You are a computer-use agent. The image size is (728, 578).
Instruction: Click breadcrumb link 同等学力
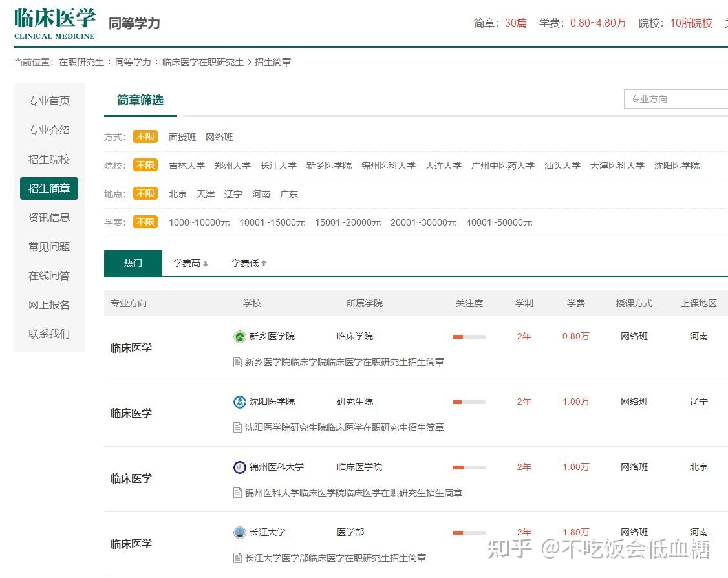point(133,62)
